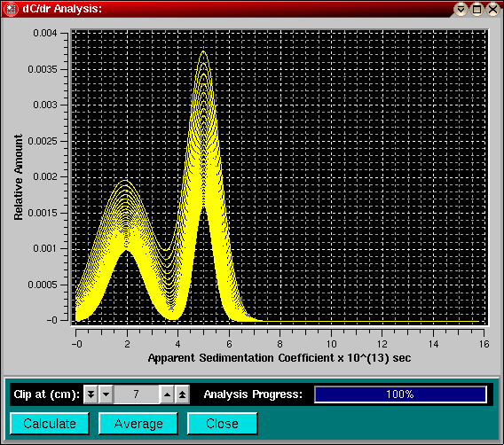The image size is (504, 445).
Task: Click the Clip value field showing 7
Action: click(x=137, y=394)
